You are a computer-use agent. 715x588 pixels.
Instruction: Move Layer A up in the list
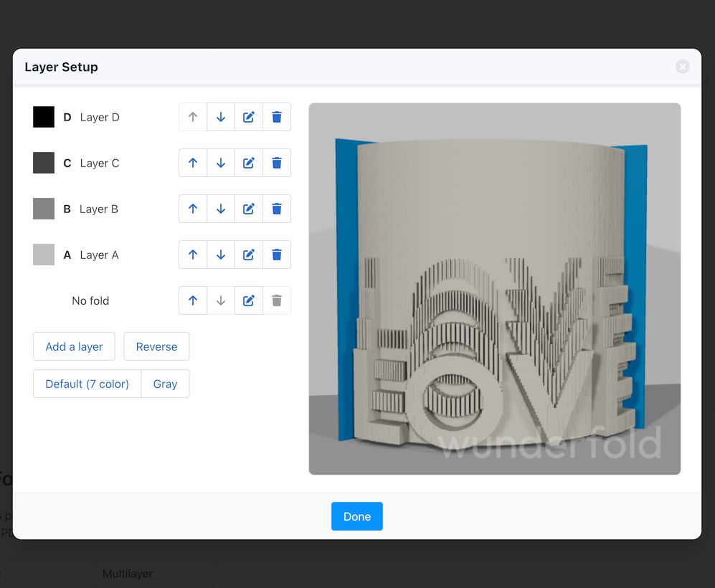click(x=192, y=255)
